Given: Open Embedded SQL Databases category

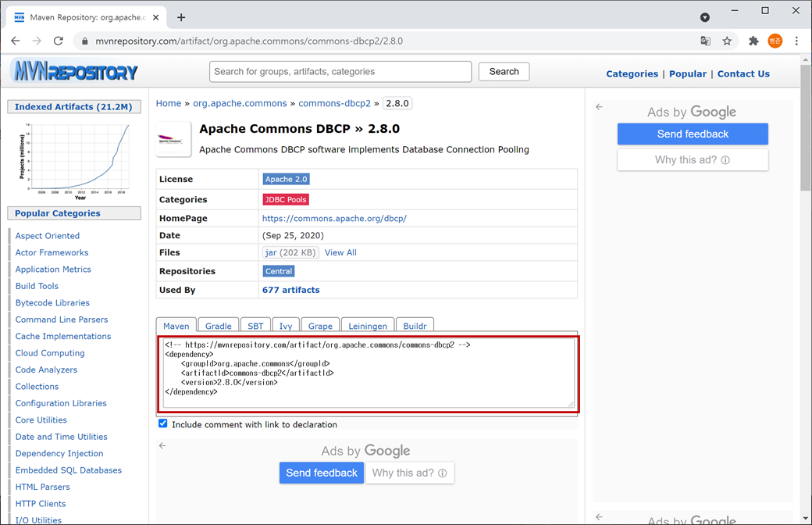Looking at the screenshot, I should pyautogui.click(x=69, y=470).
